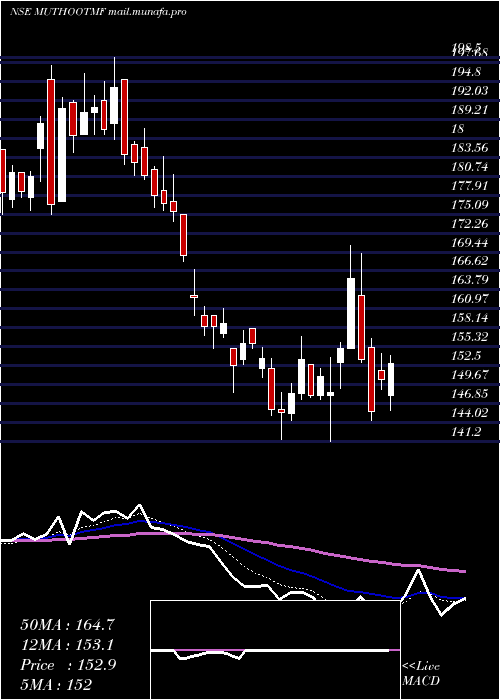Click the 163.79 price axis label

pyautogui.click(x=470, y=281)
